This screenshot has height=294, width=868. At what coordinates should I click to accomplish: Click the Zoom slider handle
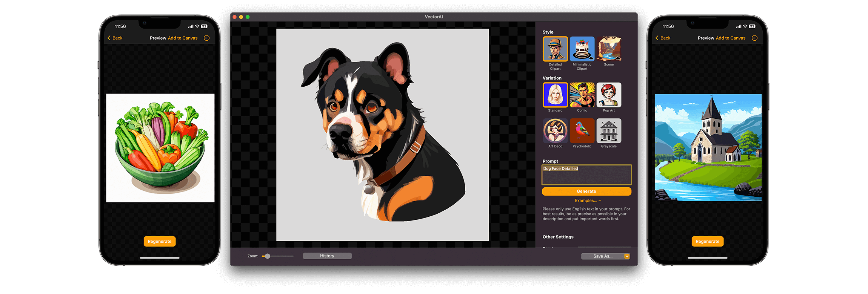[268, 256]
